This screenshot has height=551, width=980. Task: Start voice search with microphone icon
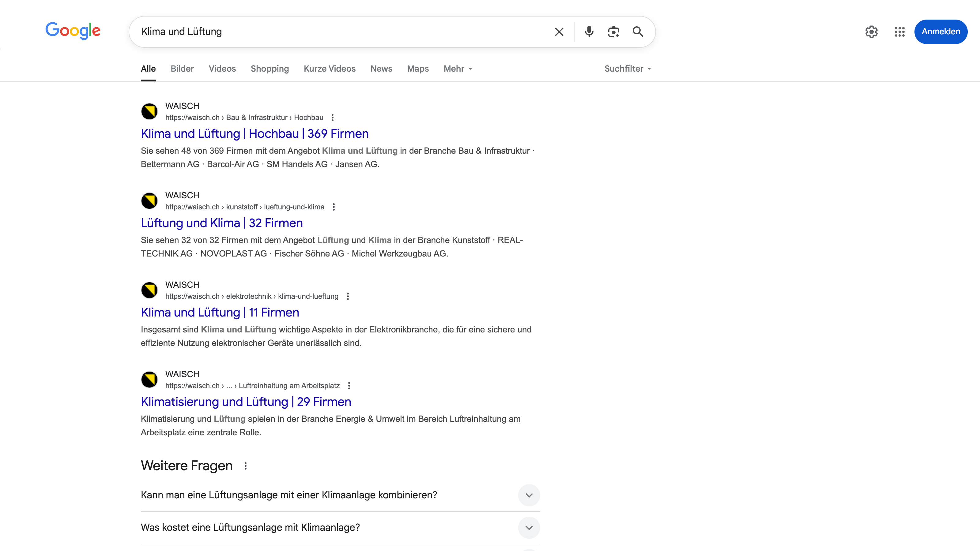point(589,32)
